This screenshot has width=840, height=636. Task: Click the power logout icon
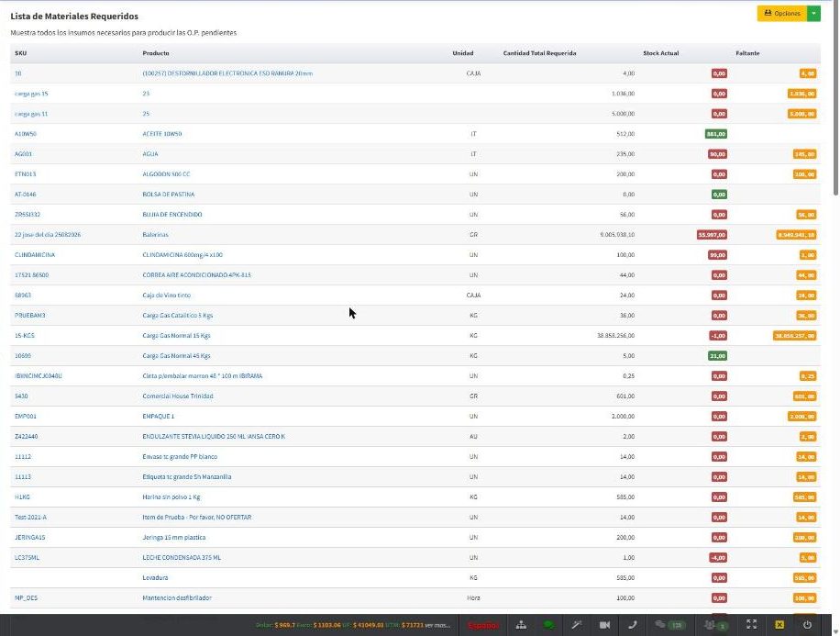(x=807, y=625)
